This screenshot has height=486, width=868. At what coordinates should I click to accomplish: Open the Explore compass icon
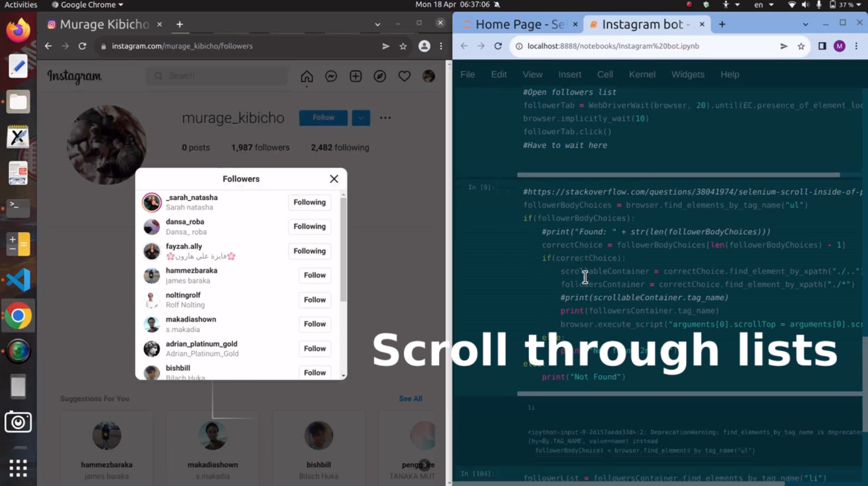[x=380, y=76]
